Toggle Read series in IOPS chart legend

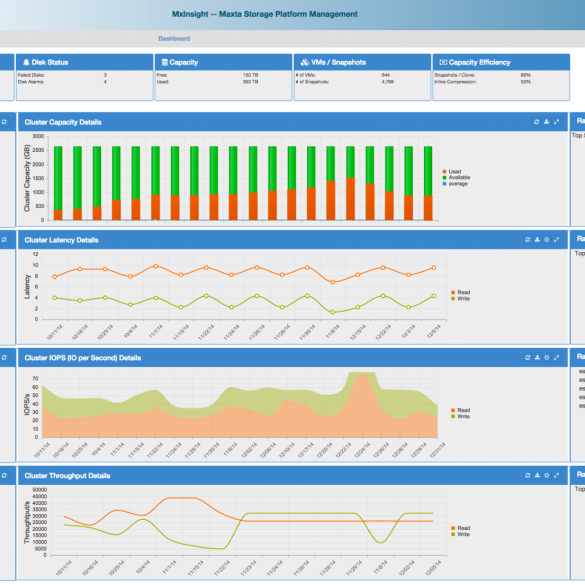pos(461,410)
